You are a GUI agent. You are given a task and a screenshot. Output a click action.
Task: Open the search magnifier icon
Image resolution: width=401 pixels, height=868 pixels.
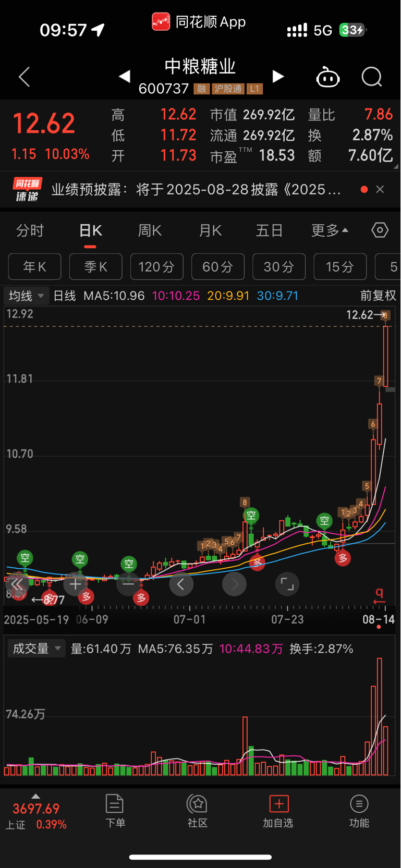click(372, 77)
